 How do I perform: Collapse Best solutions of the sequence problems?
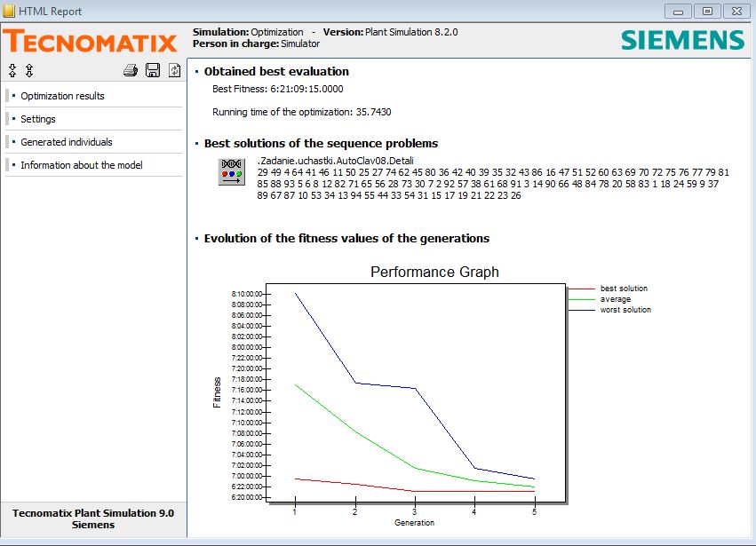[321, 143]
